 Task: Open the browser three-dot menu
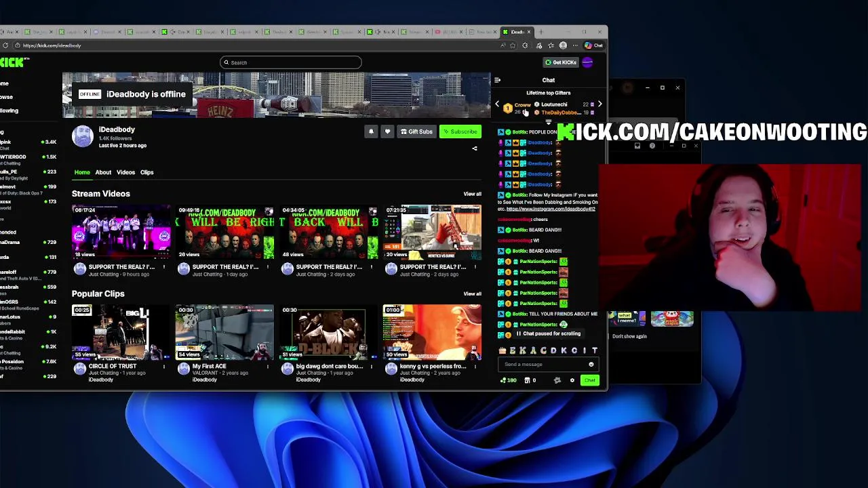575,45
